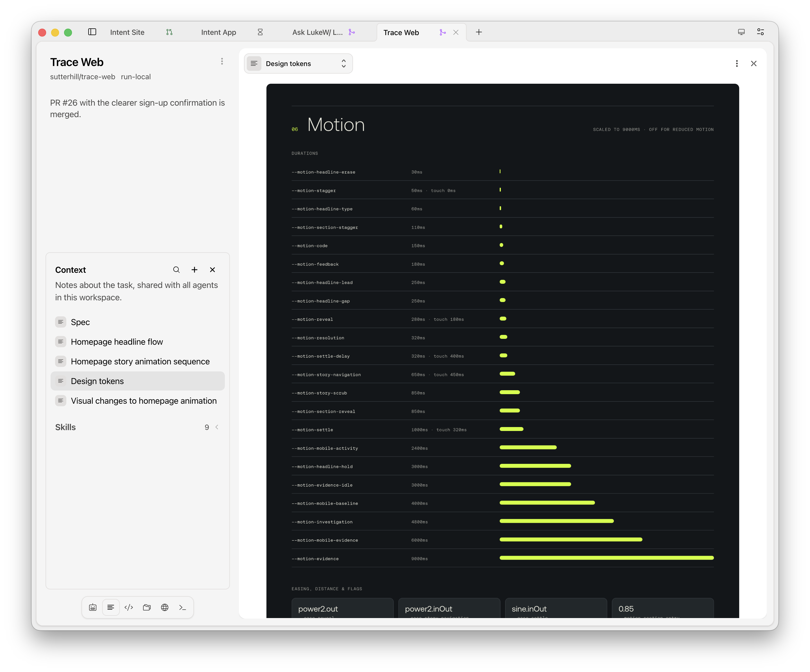
Task: Select the Design tokens note in Context
Action: coord(138,381)
